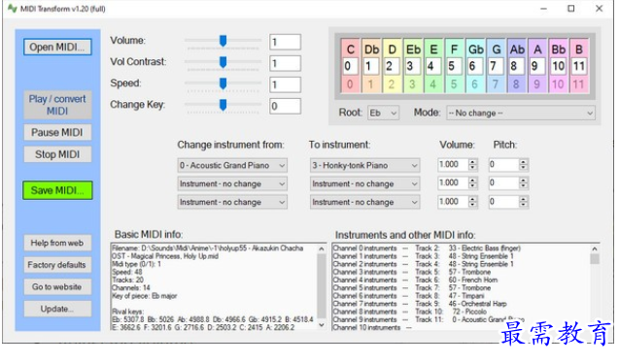The width and height of the screenshot is (619, 364).
Task: Click the Ab note mapping field
Action: [516, 66]
